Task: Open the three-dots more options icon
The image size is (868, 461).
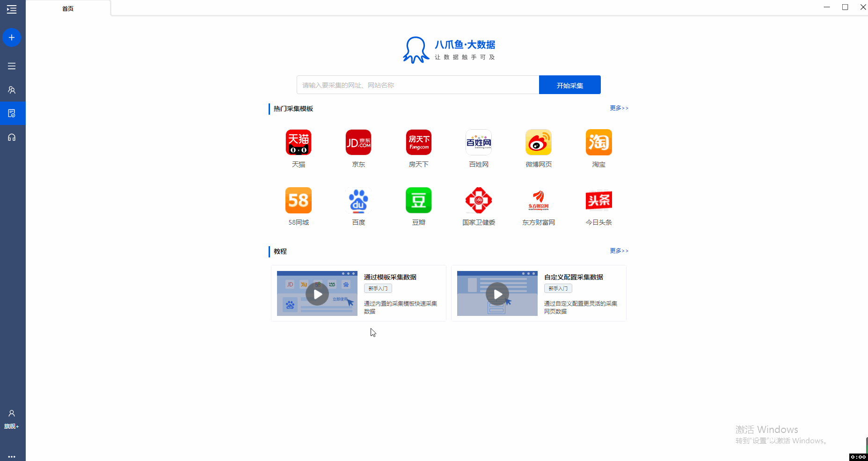Action: 12,456
